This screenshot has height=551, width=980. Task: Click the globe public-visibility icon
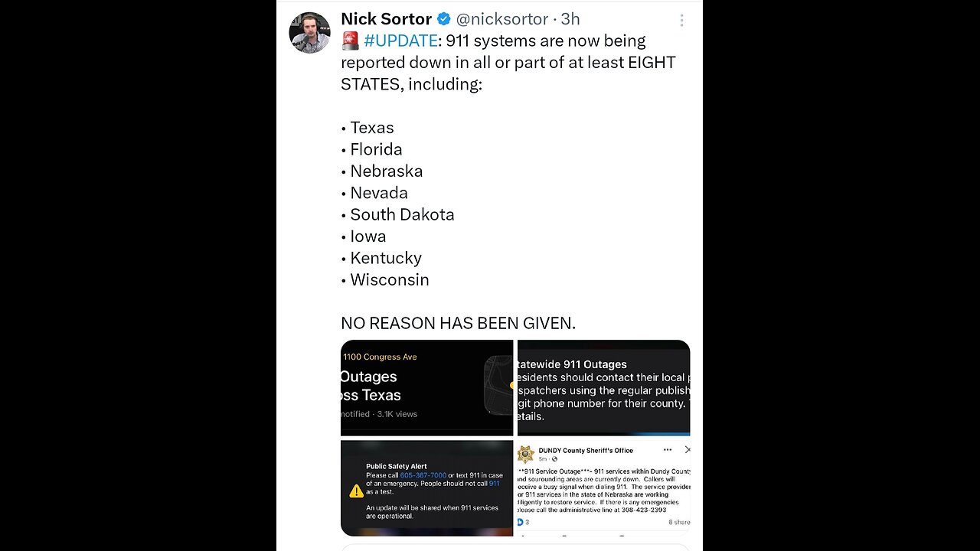554,459
